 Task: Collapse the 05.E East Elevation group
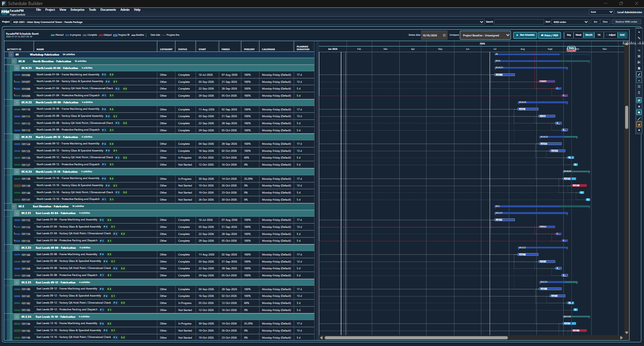pos(14,206)
